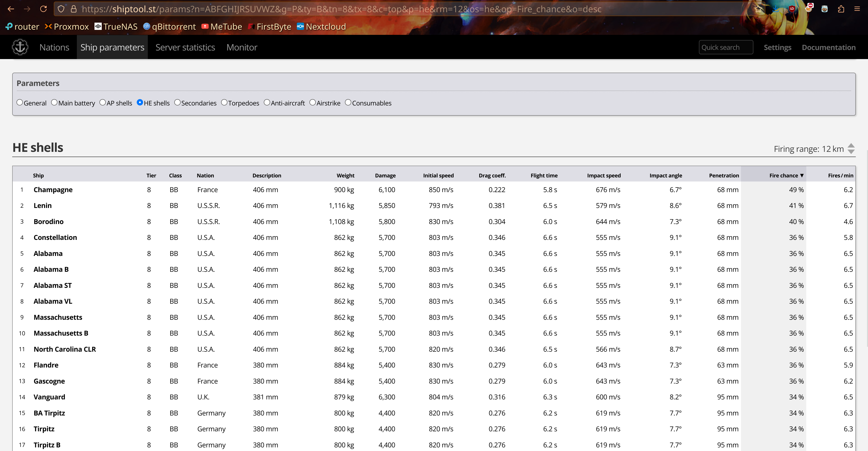Open the cookie jar extension icon
The width and height of the screenshot is (868, 451).
[x=825, y=9]
